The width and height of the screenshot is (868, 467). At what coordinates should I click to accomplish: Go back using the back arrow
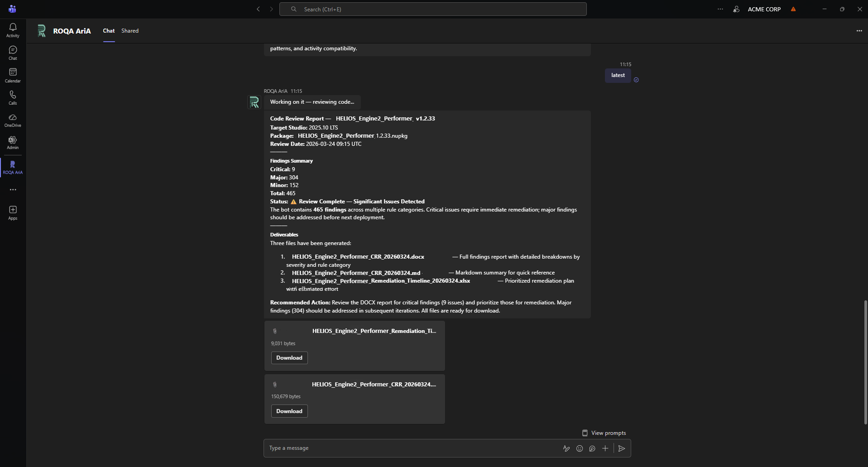tap(258, 9)
